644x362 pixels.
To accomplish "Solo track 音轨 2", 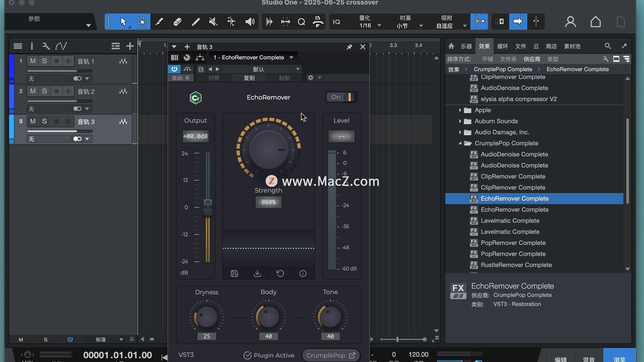I will coord(44,91).
